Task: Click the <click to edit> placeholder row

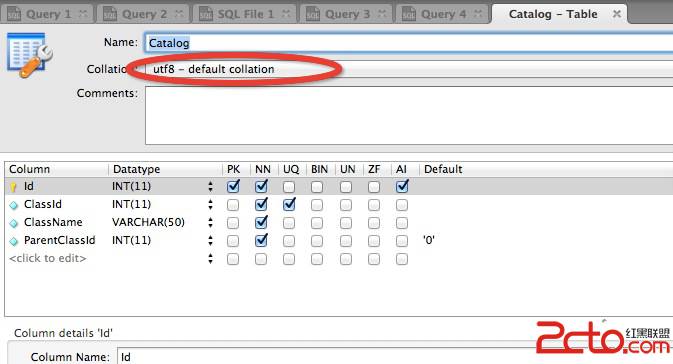Action: (x=48, y=258)
